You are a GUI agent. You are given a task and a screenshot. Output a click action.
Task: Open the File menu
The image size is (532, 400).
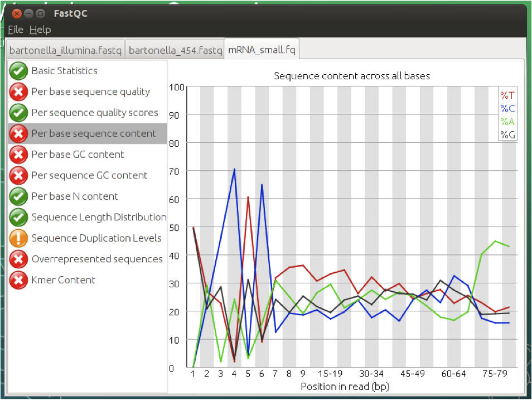[16, 30]
